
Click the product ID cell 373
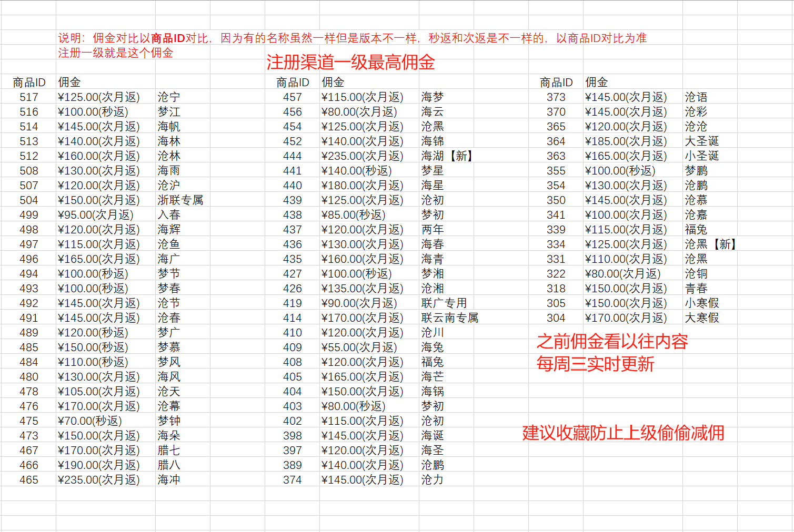pyautogui.click(x=556, y=97)
